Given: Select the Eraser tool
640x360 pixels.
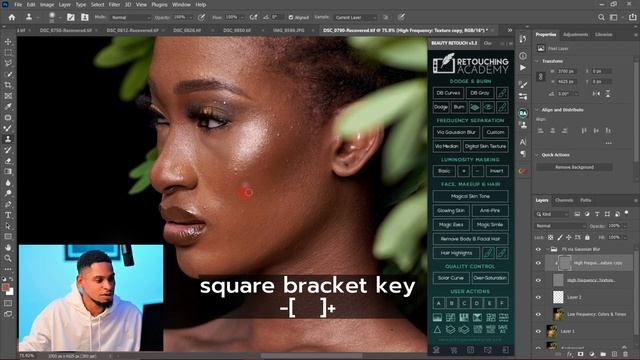Looking at the screenshot, I should (x=8, y=161).
